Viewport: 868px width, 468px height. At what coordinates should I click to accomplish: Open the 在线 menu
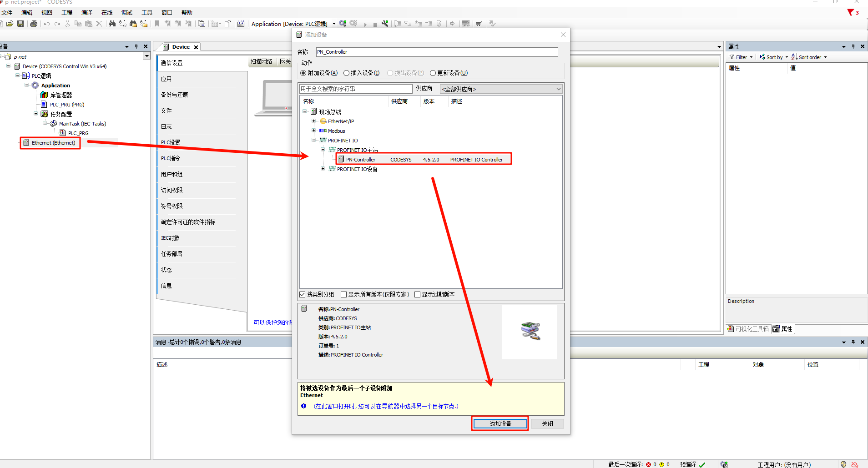tap(106, 12)
